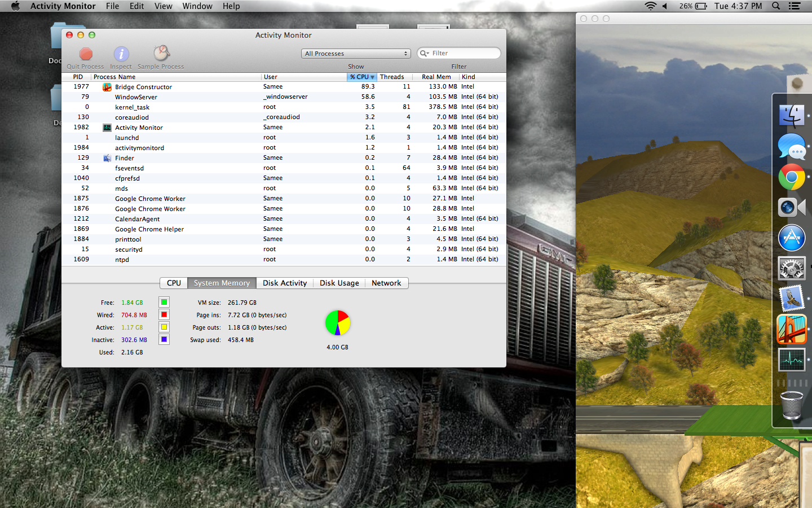Select the launchd process row
The width and height of the screenshot is (812, 508).
point(284,138)
